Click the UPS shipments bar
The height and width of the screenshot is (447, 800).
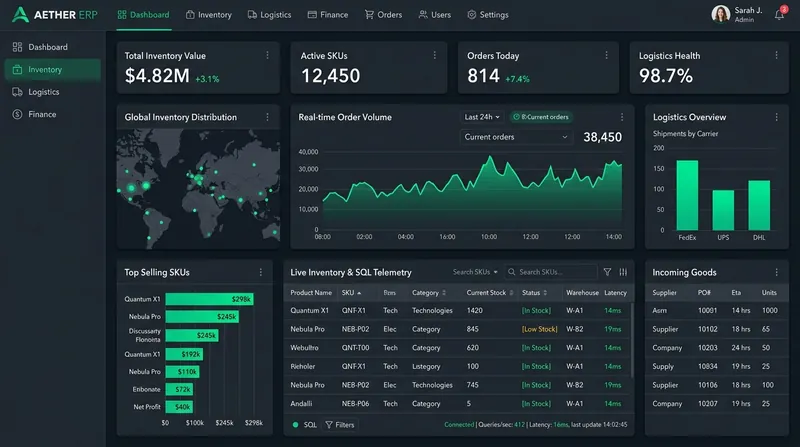(x=723, y=210)
